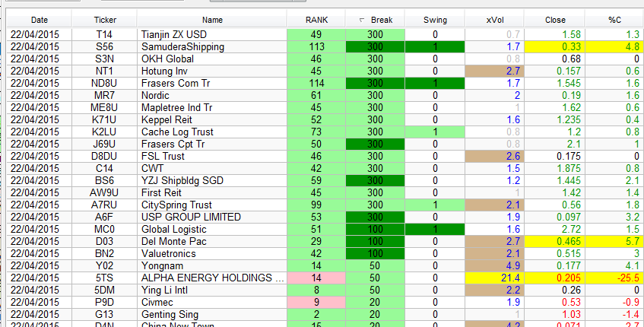Click the Name column header
This screenshot has width=644, height=327.
(213, 20)
